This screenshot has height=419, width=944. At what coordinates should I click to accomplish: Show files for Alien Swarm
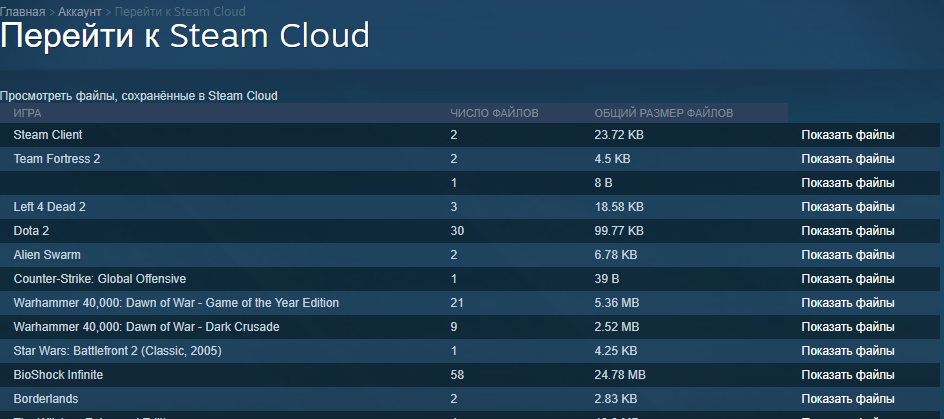point(848,255)
